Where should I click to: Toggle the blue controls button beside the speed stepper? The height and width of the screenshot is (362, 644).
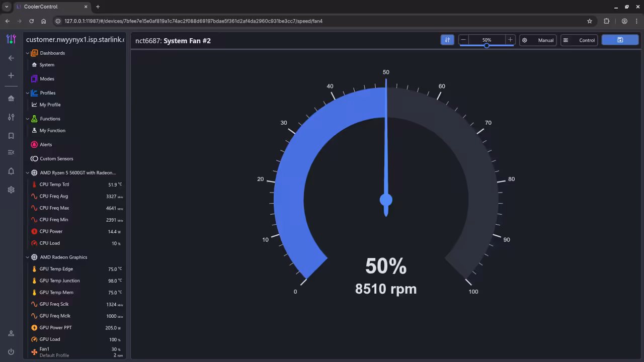[x=447, y=40]
